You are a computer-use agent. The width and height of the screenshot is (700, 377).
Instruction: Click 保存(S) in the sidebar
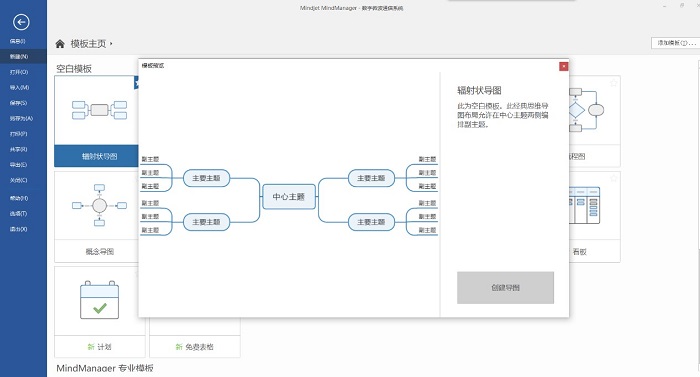point(18,103)
